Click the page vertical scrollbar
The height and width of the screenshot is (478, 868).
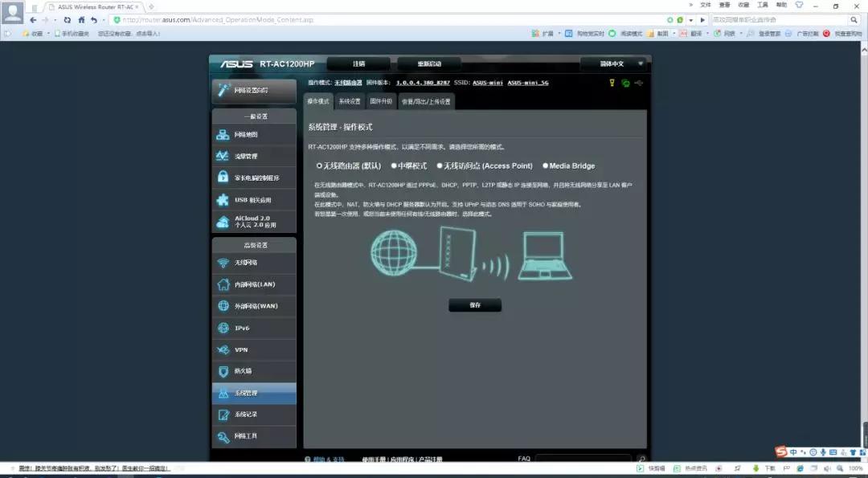[x=864, y=251]
